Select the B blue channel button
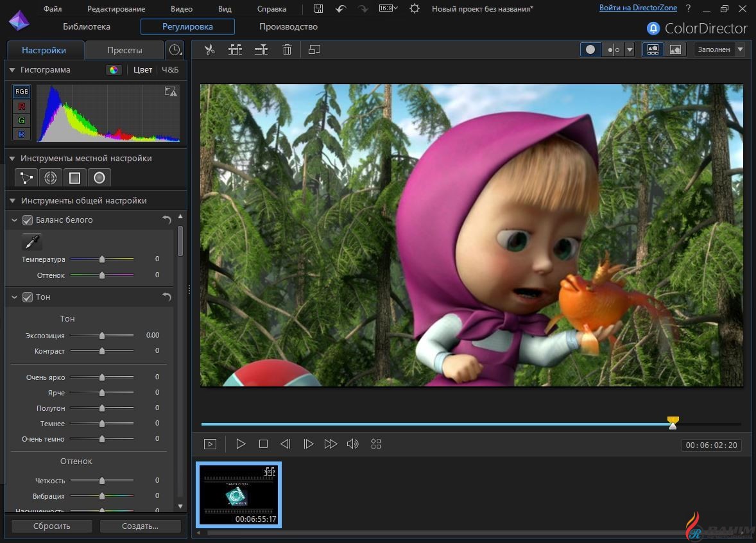Image resolution: width=756 pixels, height=543 pixels. [22, 134]
